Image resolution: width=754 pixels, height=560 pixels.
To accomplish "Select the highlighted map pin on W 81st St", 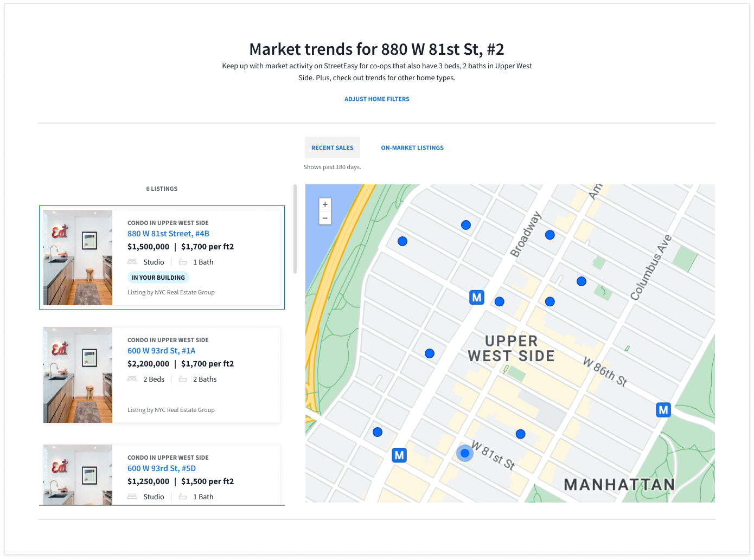I will [x=464, y=453].
